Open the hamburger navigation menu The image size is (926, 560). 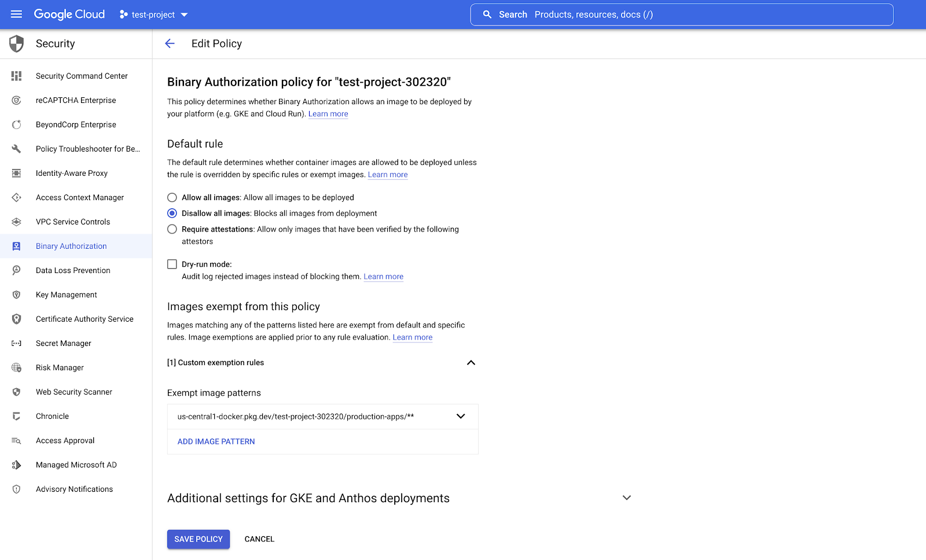16,14
